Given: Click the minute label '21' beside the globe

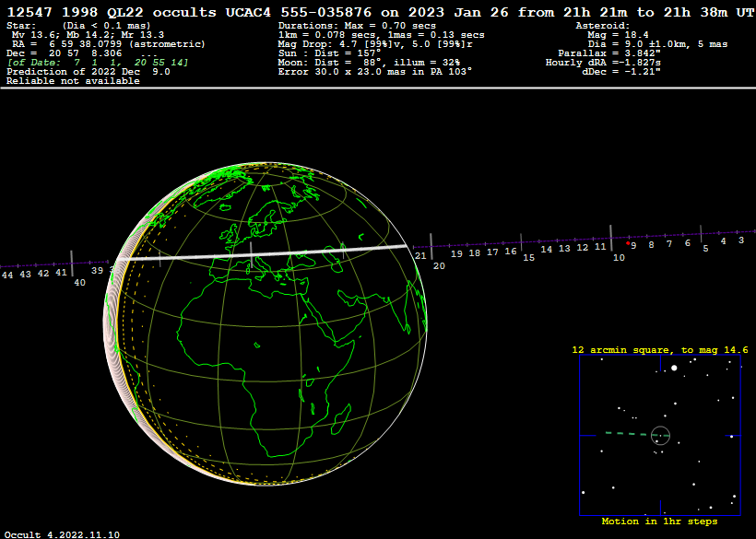Looking at the screenshot, I should (420, 256).
